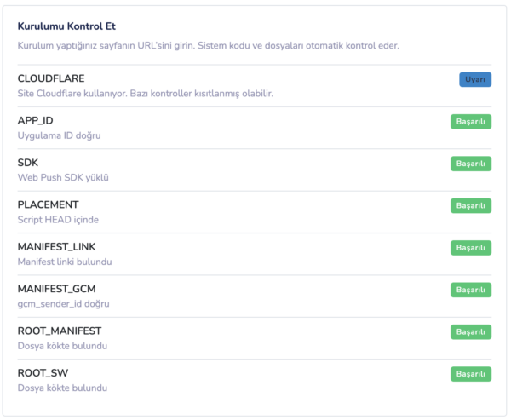Click the Başarılı badge in APP_ID row

[470, 122]
